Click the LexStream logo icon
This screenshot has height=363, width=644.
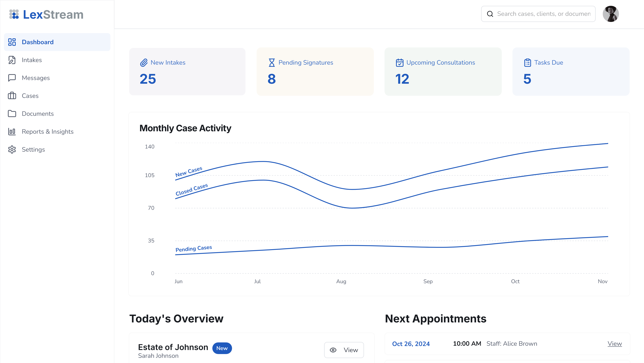[x=14, y=14]
